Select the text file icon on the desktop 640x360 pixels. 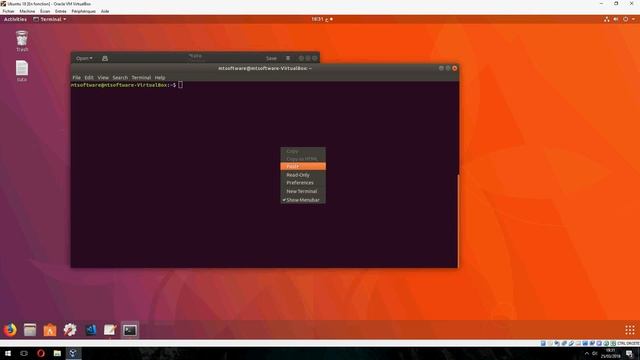[22, 71]
